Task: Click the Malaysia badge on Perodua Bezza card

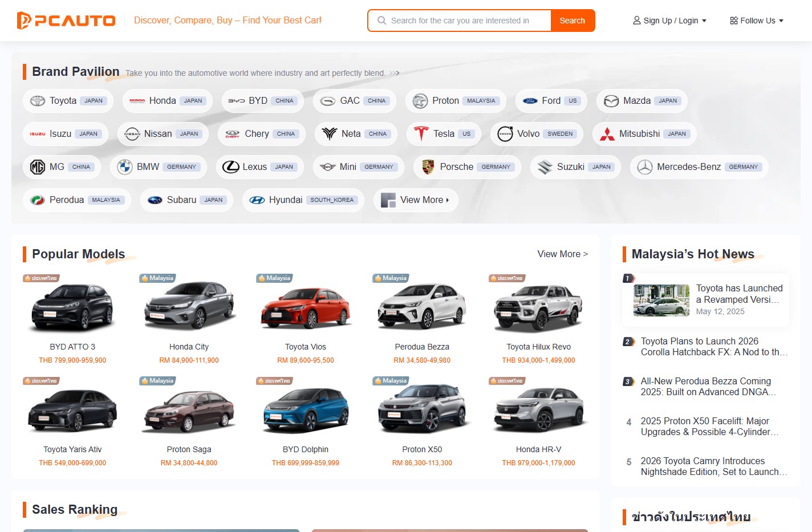Action: tap(391, 278)
